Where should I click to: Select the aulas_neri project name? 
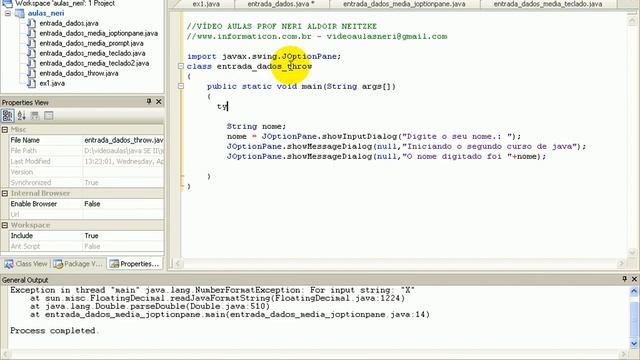pyautogui.click(x=46, y=13)
